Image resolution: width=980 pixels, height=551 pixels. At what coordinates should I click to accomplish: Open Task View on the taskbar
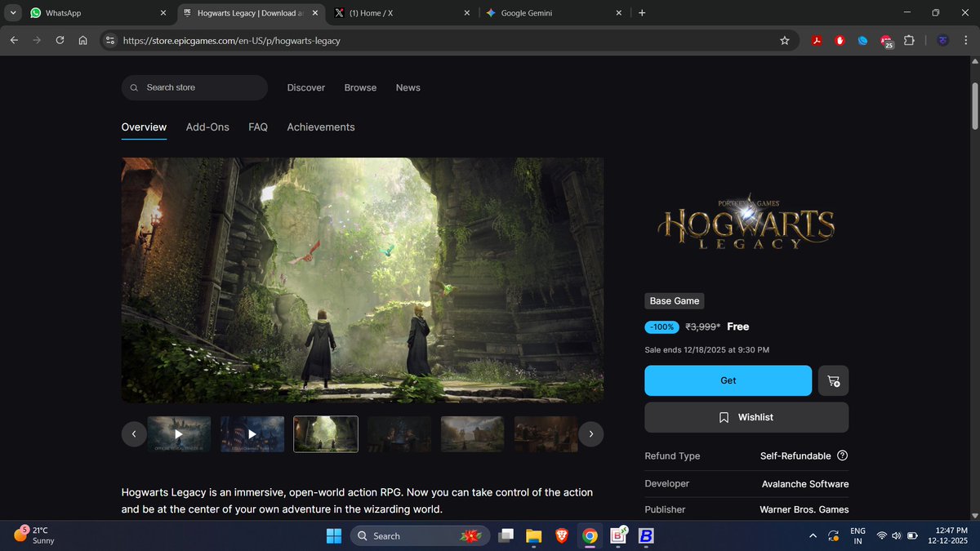(x=506, y=535)
